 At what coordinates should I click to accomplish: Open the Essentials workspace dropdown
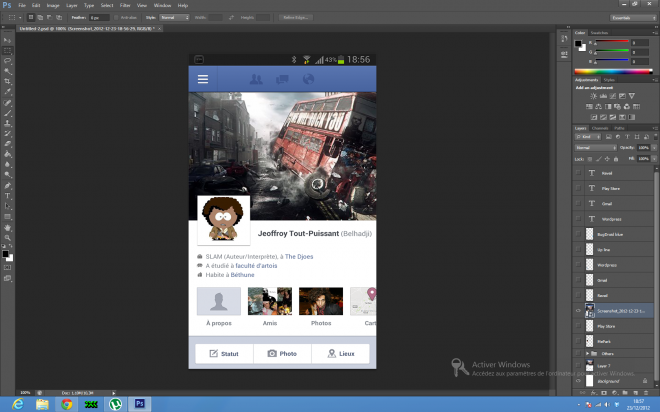[x=633, y=18]
